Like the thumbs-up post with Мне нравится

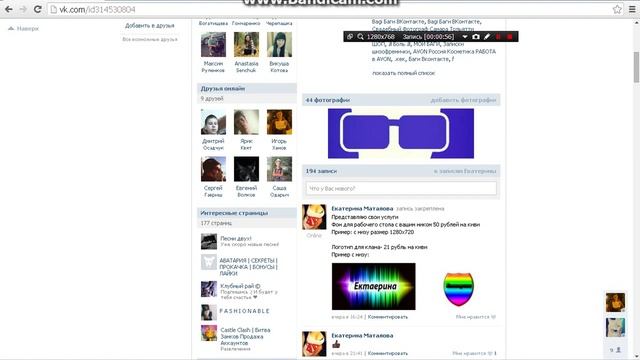[x=474, y=353]
